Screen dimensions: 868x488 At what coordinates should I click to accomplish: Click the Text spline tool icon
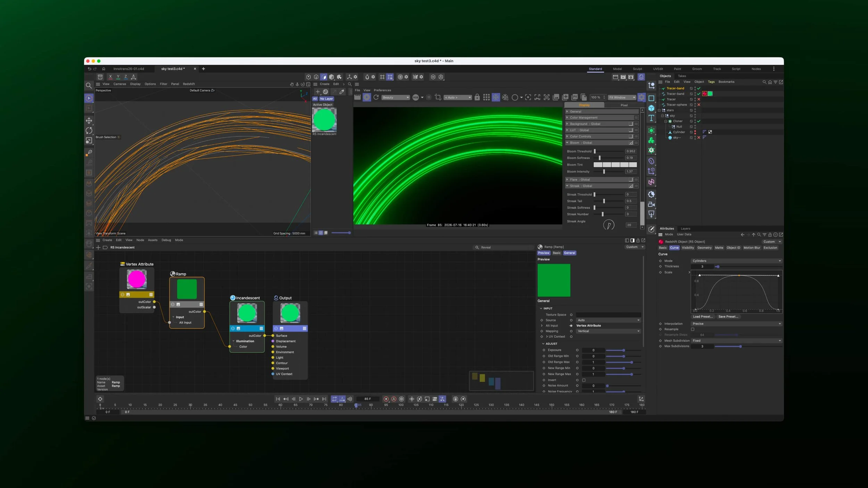(651, 118)
